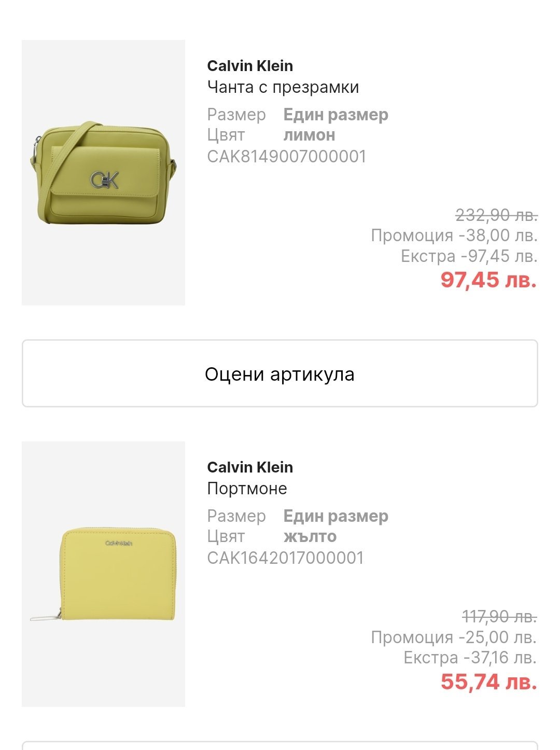This screenshot has height=750, width=560.
Task: Open the "Портмоне" product title
Action: click(x=247, y=489)
